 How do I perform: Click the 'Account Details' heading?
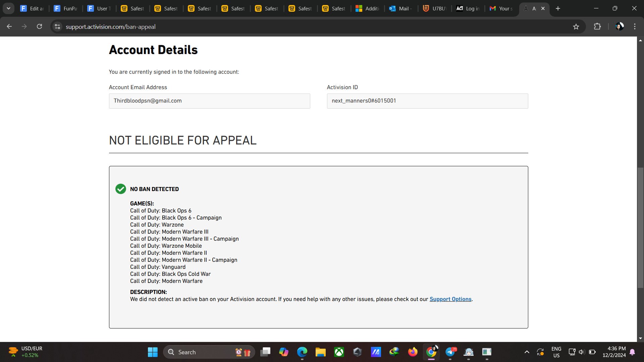coord(153,50)
